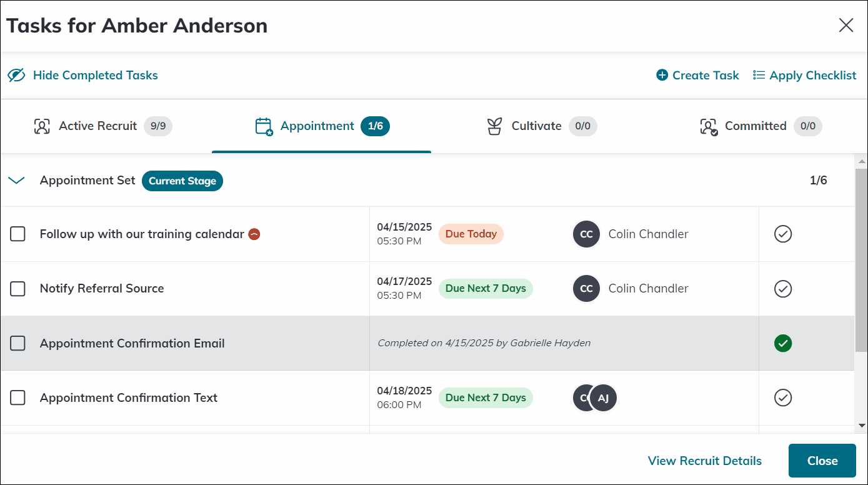The width and height of the screenshot is (868, 485).
Task: Click the Apply Checklist link
Action: [x=804, y=75]
